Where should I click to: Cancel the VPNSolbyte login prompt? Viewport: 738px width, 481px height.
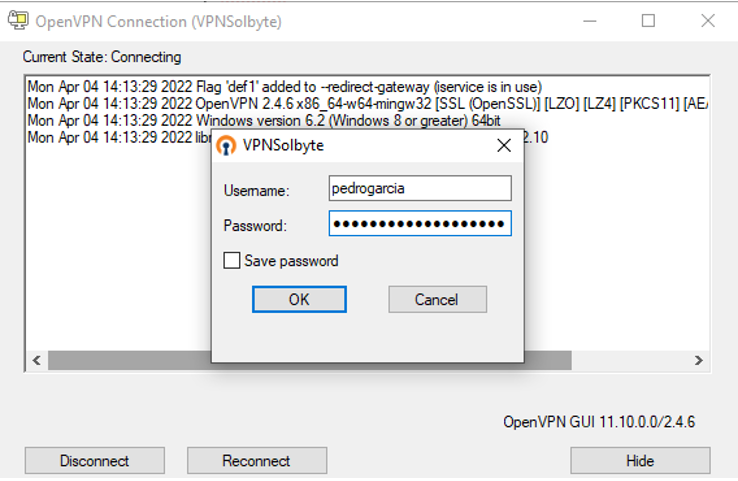pyautogui.click(x=437, y=299)
